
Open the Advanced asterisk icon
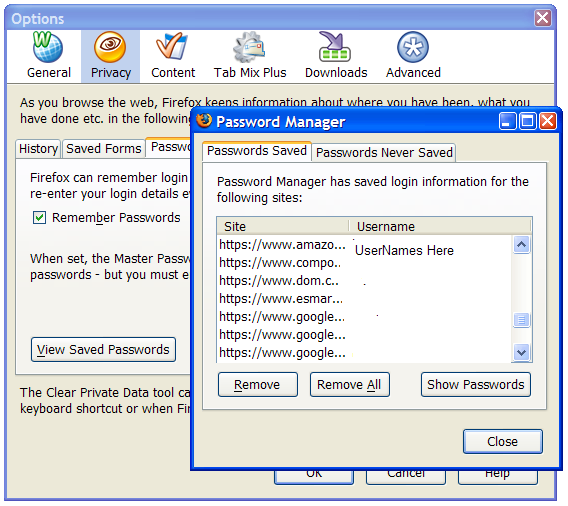click(x=413, y=47)
